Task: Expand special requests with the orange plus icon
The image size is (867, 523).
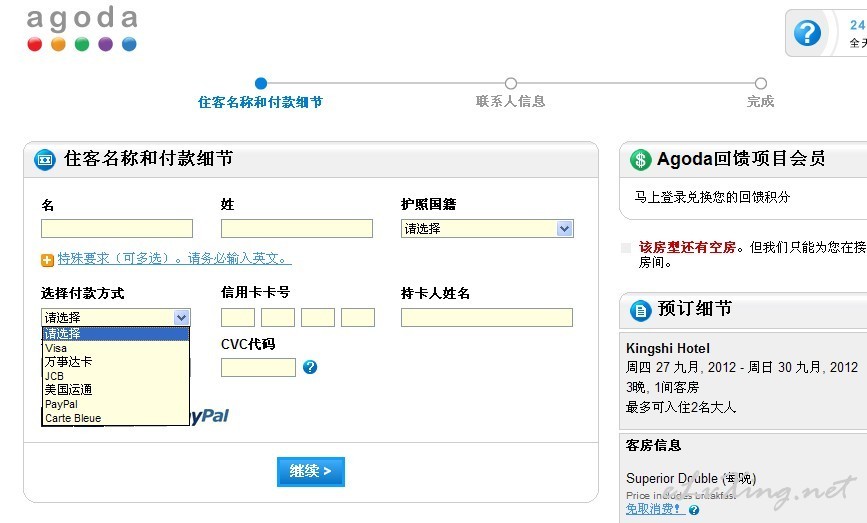Action: 47,260
